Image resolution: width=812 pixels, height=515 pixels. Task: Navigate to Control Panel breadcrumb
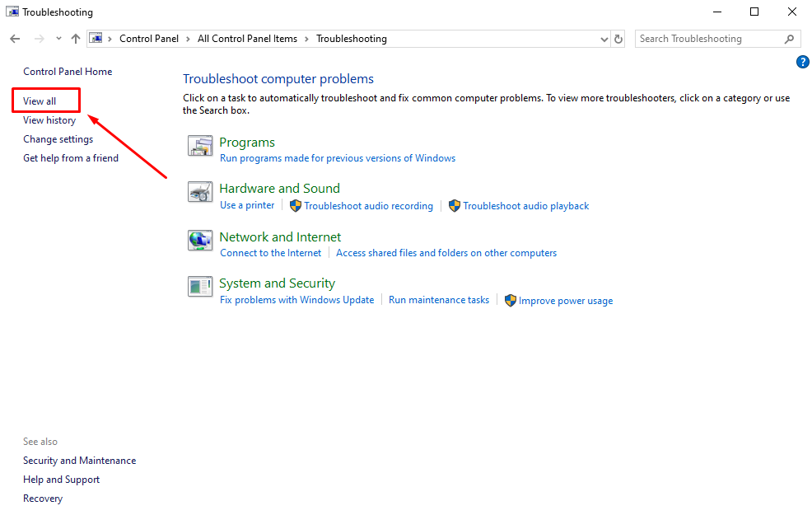(x=149, y=39)
